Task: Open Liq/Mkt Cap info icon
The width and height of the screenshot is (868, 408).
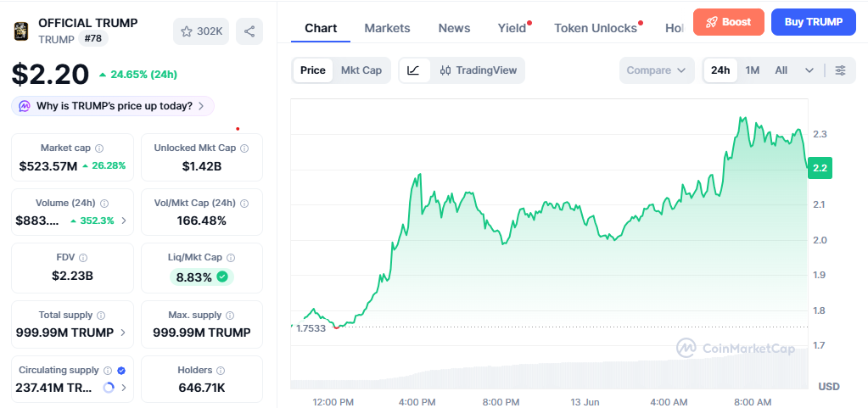Action: click(x=231, y=257)
